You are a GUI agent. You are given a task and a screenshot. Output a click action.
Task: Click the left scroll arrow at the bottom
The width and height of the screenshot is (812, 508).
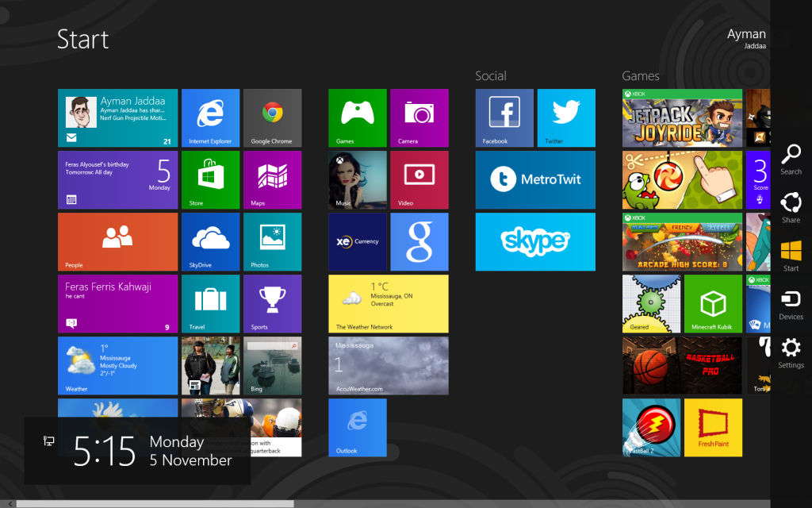tap(10, 504)
